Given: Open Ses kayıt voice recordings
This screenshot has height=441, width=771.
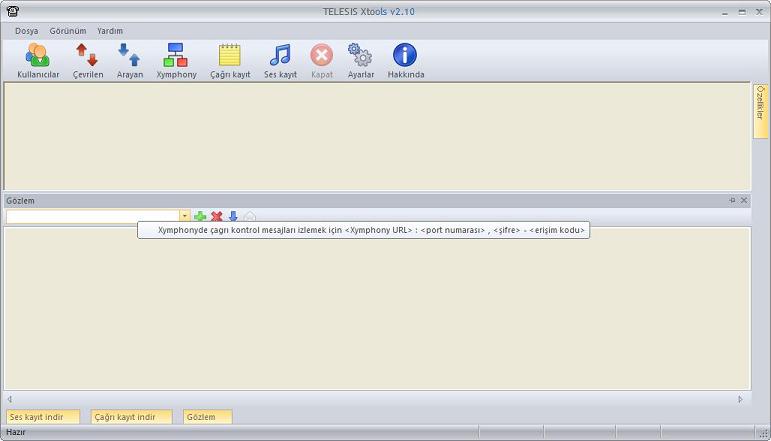Looking at the screenshot, I should [x=280, y=60].
